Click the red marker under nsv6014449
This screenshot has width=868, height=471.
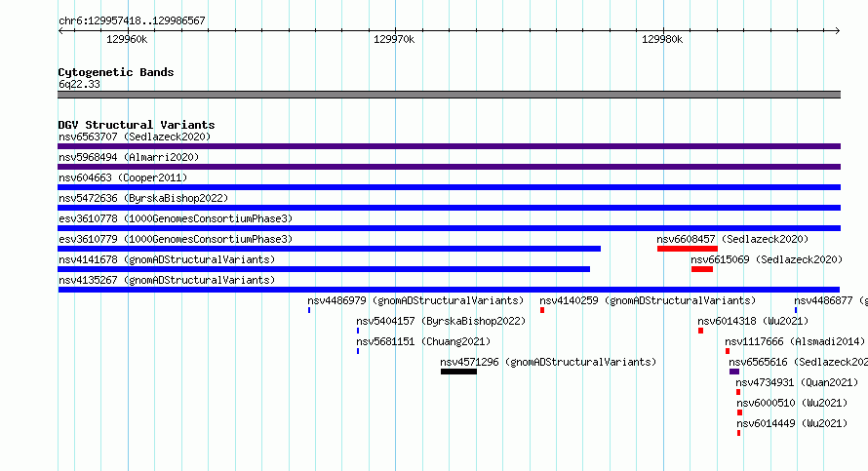(738, 433)
